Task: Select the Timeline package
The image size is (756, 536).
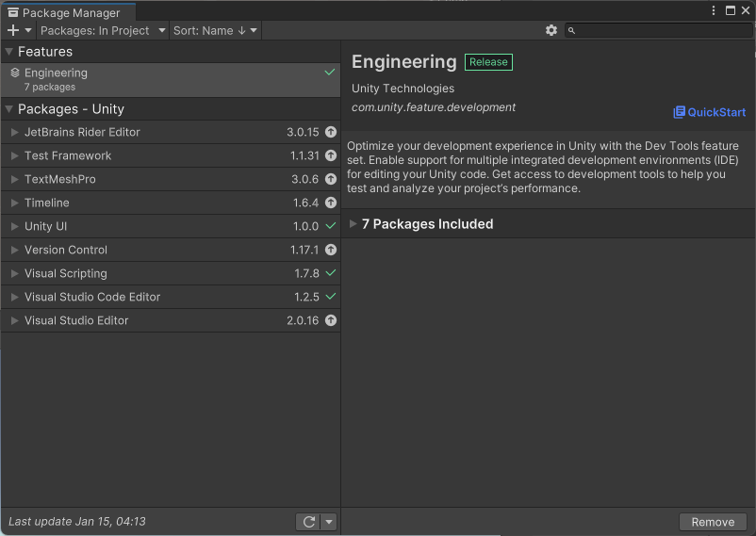Action: pos(171,203)
